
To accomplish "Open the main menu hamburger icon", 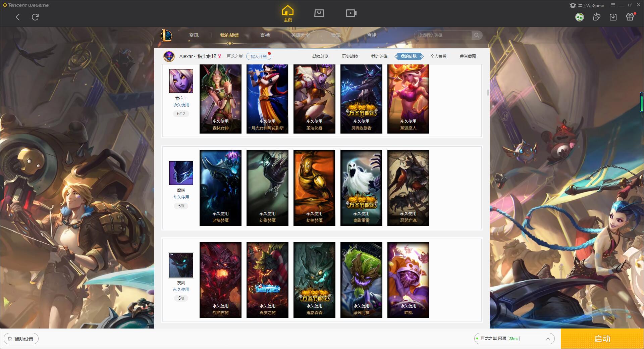I will [613, 5].
